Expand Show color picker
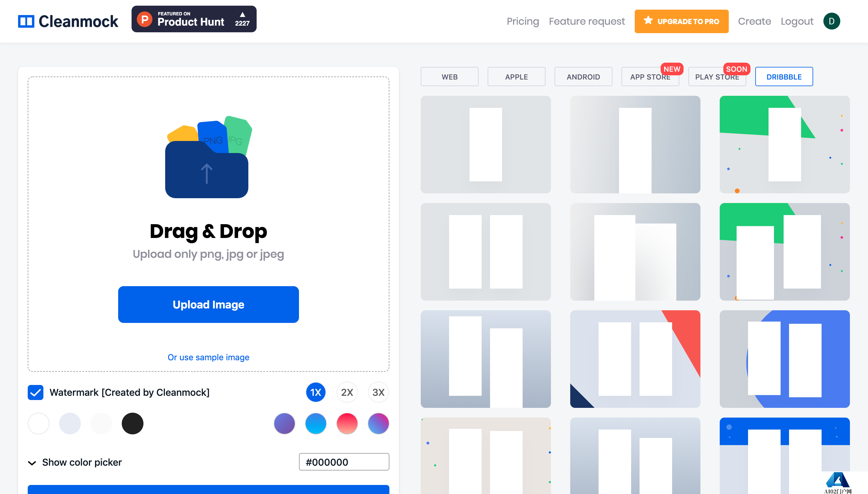The image size is (868, 494). 75,462
